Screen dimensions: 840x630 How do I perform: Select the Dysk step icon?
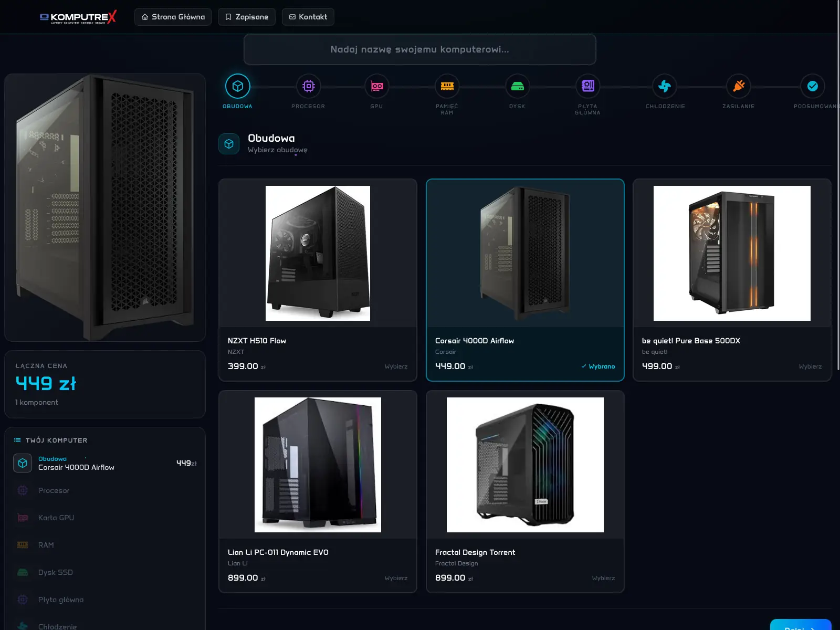[517, 86]
